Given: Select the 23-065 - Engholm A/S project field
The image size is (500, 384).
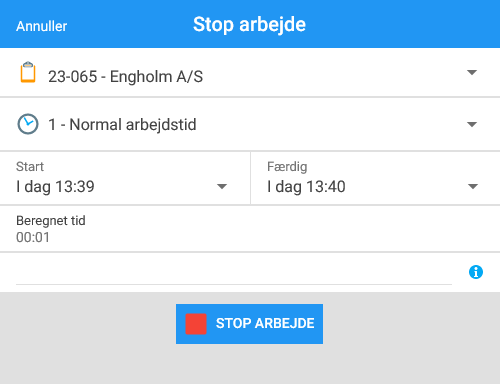Looking at the screenshot, I should point(250,72).
